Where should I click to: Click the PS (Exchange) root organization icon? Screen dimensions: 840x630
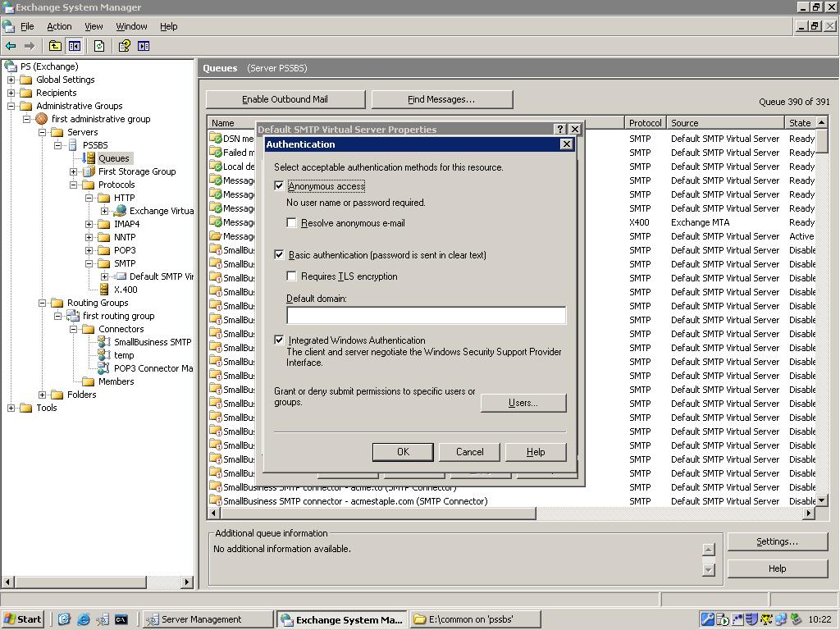11,66
